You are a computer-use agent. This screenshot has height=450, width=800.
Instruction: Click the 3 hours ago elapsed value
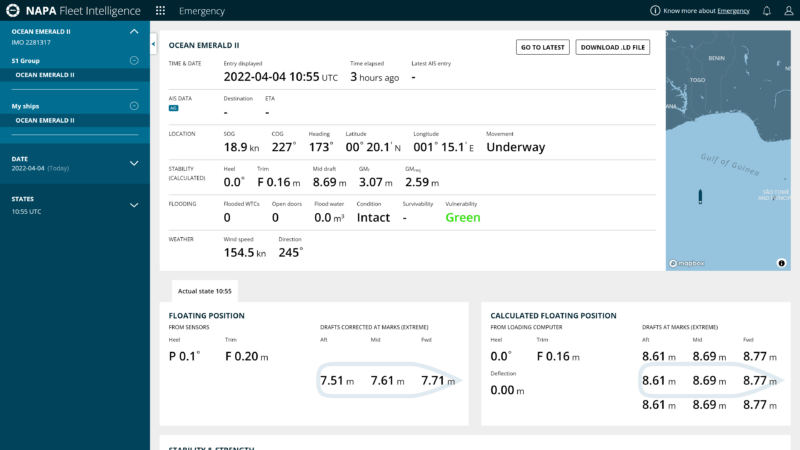[374, 77]
